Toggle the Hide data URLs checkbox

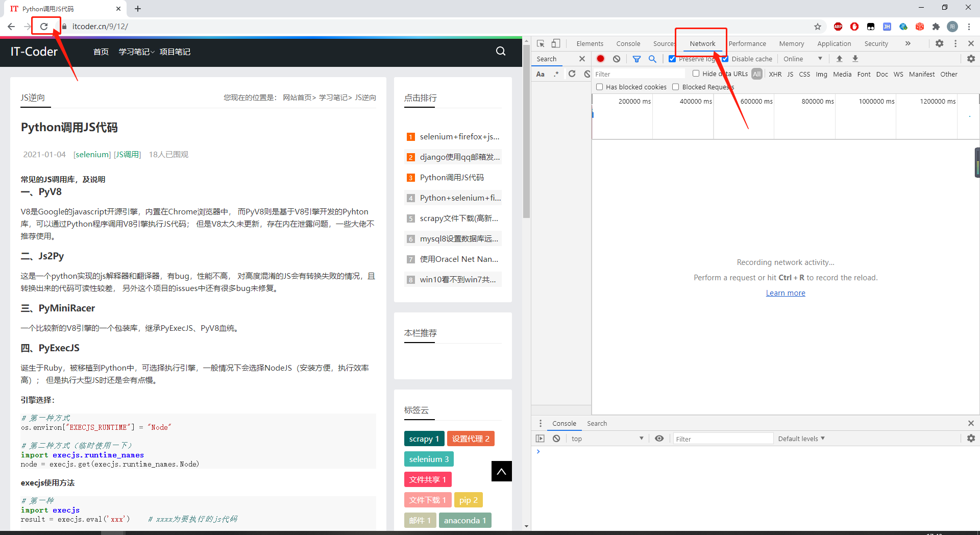click(696, 74)
